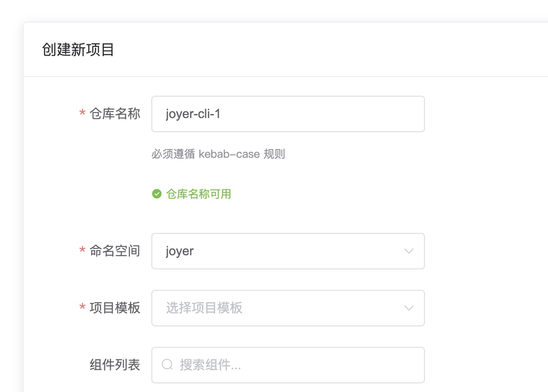Click the magnifier icon in 搜索组件 field
The height and width of the screenshot is (392, 548).
click(x=168, y=365)
